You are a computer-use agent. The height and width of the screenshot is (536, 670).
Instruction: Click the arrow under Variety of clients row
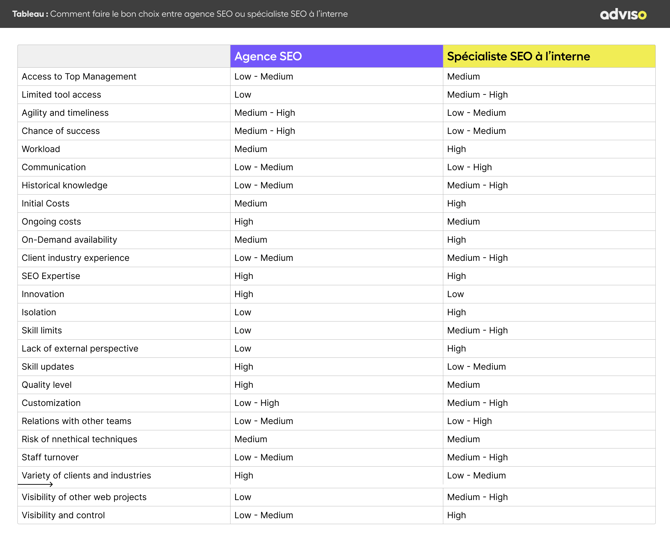(x=36, y=485)
